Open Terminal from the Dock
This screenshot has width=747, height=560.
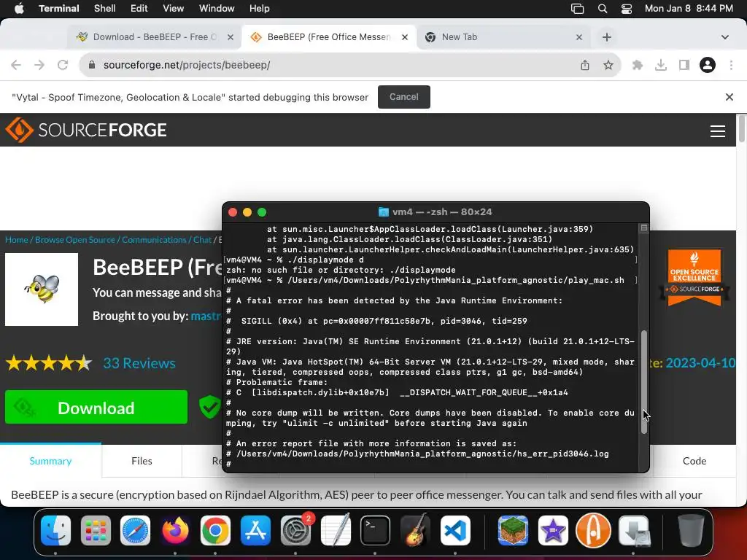tap(375, 530)
